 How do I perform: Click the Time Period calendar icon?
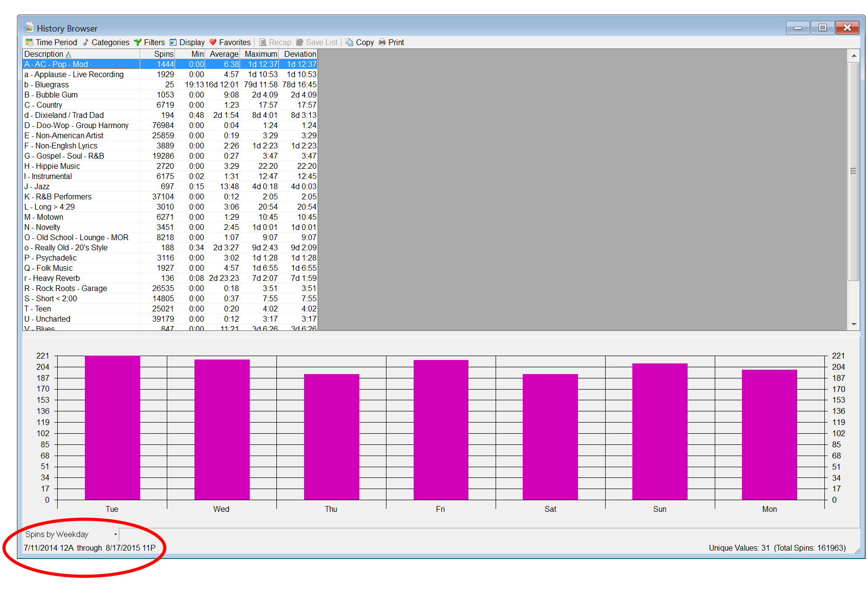tap(29, 42)
